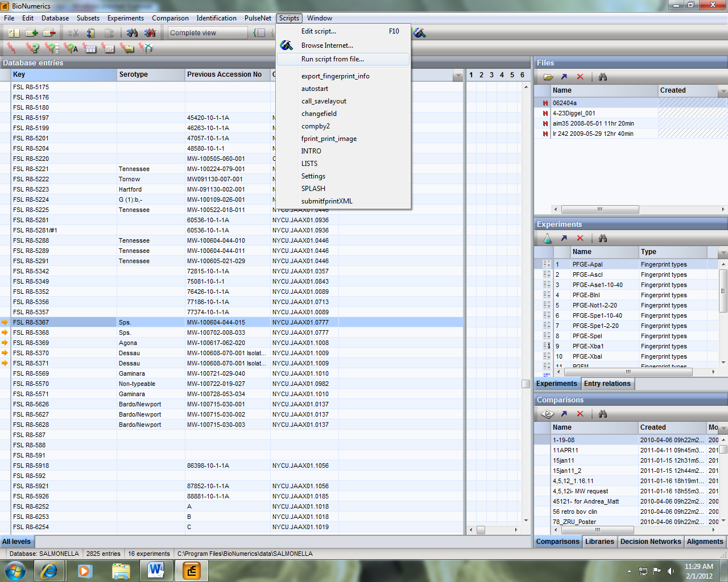Image resolution: width=728 pixels, height=582 pixels.
Task: Click the Type header in the Experiments panel
Action: [x=673, y=252]
